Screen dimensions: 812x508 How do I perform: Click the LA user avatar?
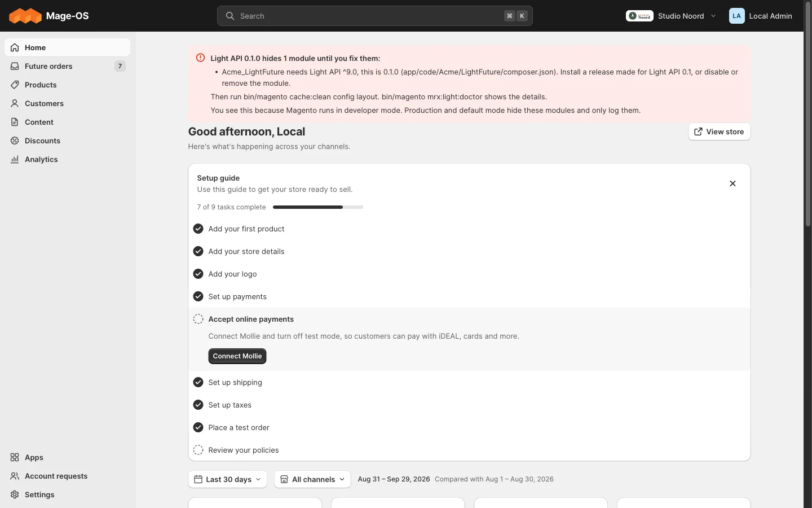point(736,16)
